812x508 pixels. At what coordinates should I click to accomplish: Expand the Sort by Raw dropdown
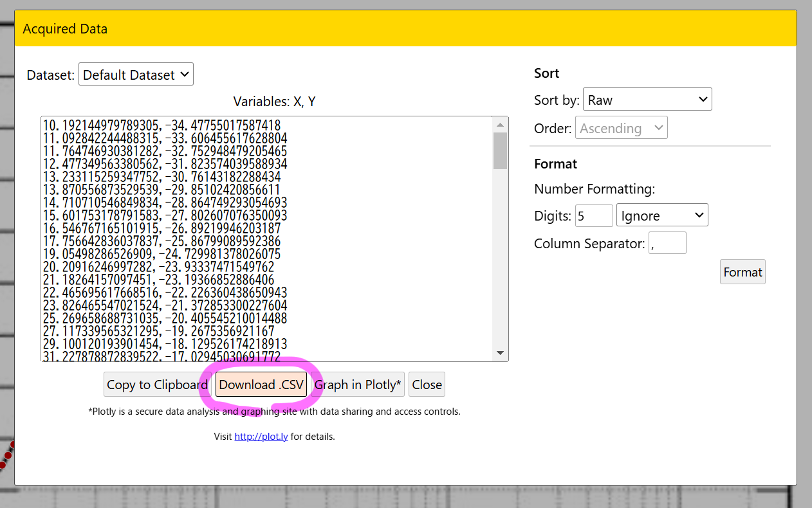pyautogui.click(x=647, y=100)
